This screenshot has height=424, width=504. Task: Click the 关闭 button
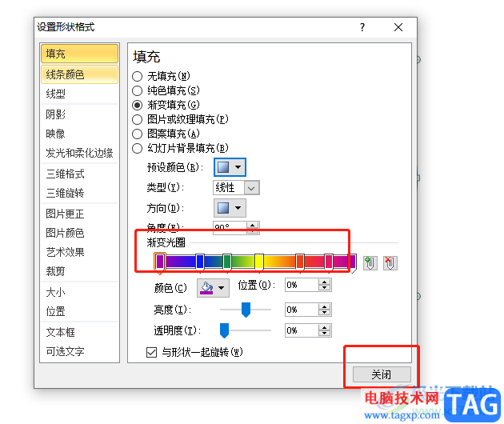[x=382, y=374]
